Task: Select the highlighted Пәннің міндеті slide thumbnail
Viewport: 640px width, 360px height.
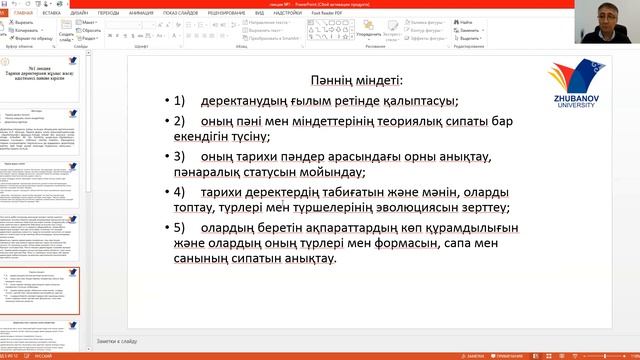Action: pyautogui.click(x=40, y=291)
